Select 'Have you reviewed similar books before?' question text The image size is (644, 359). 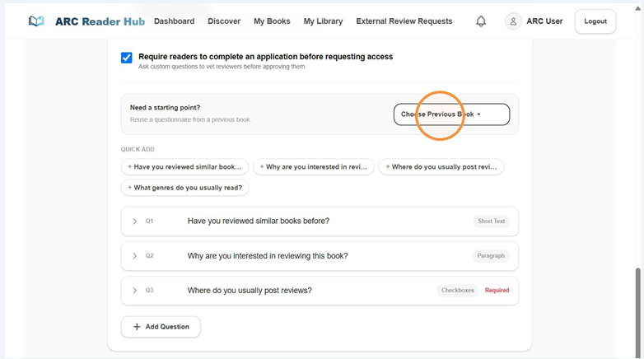pos(259,221)
